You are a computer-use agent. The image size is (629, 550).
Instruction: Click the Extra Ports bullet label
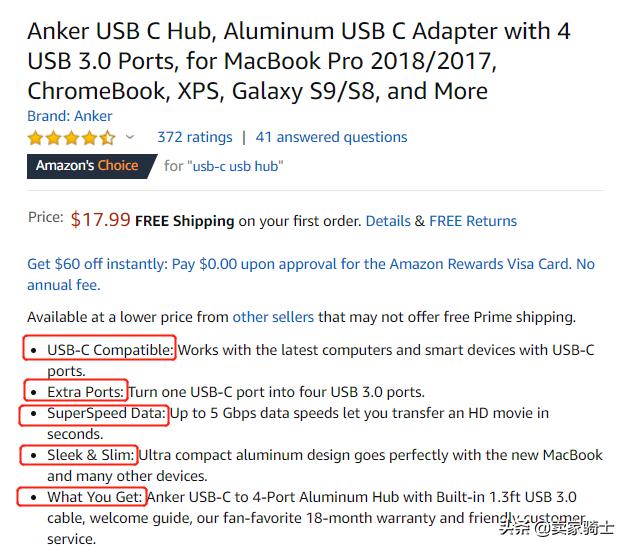pyautogui.click(x=86, y=392)
